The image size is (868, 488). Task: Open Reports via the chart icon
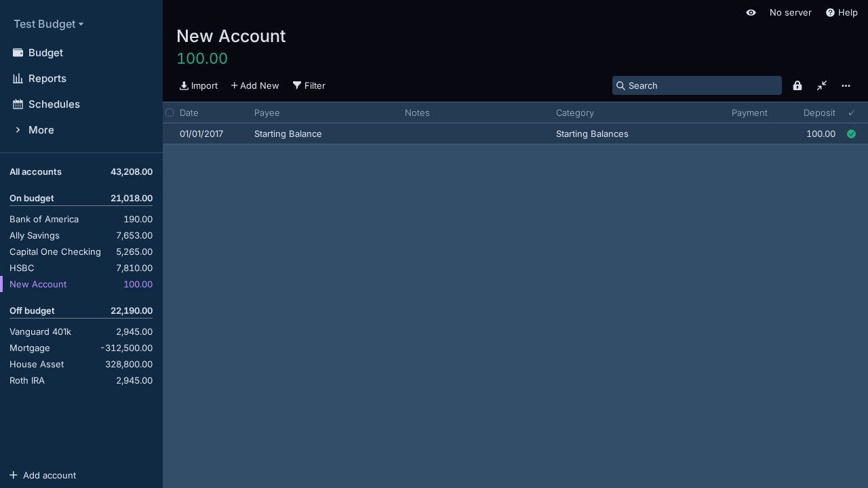(18, 79)
